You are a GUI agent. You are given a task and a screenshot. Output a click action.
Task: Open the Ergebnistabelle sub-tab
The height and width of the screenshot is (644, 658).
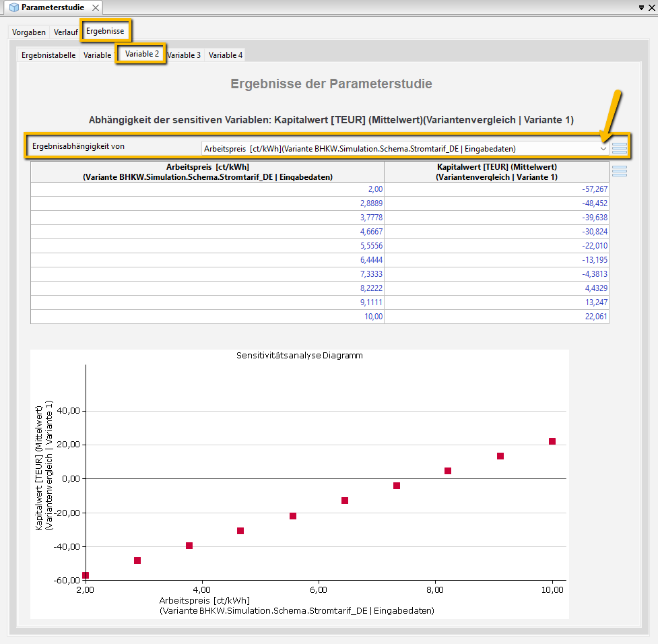[x=48, y=55]
